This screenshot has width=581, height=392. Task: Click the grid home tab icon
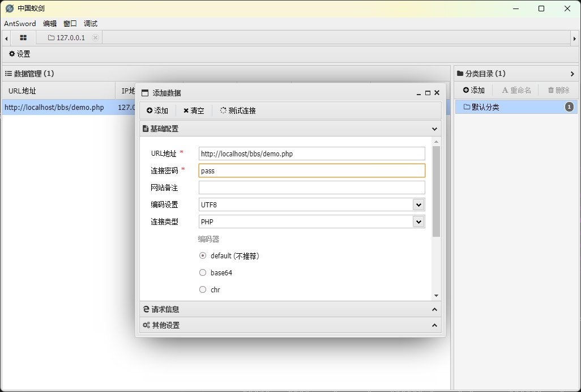[23, 38]
